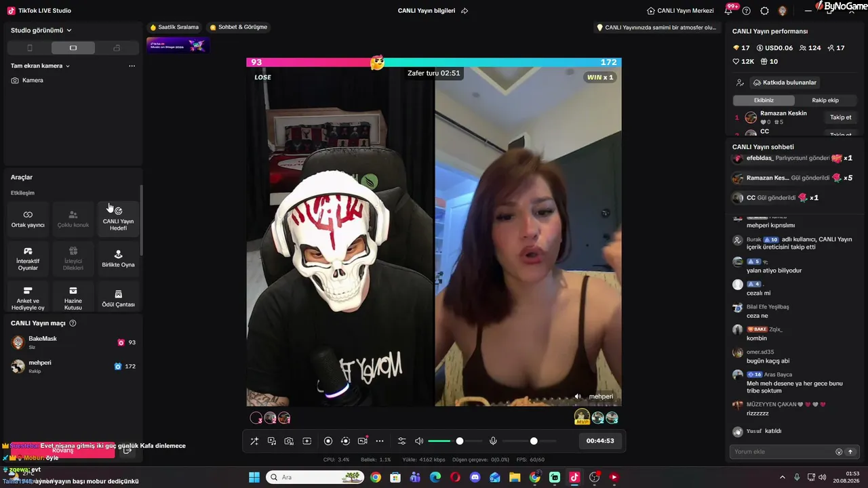
Task: Open the notifications bell
Action: point(729,11)
